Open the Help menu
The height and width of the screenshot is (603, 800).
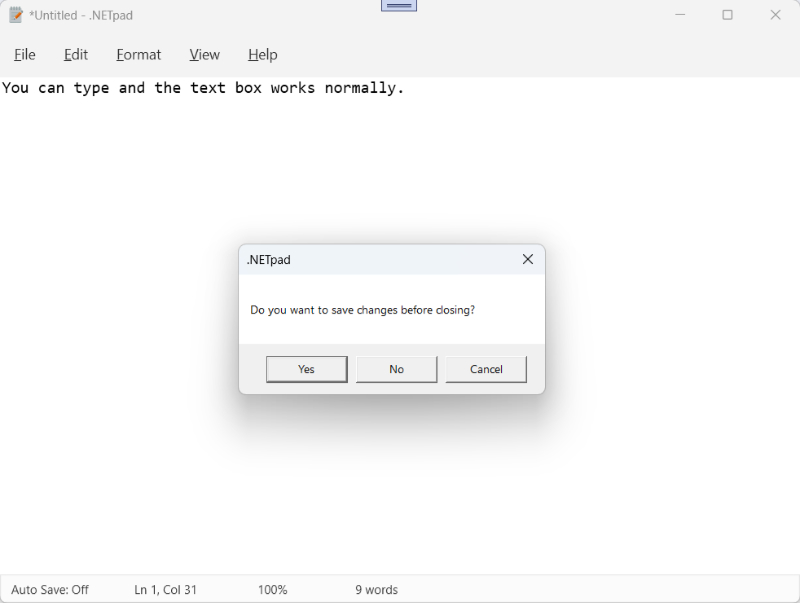coord(262,55)
